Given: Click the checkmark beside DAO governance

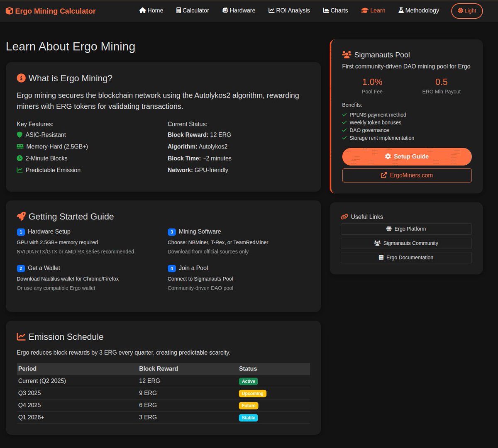Looking at the screenshot, I should pos(344,130).
